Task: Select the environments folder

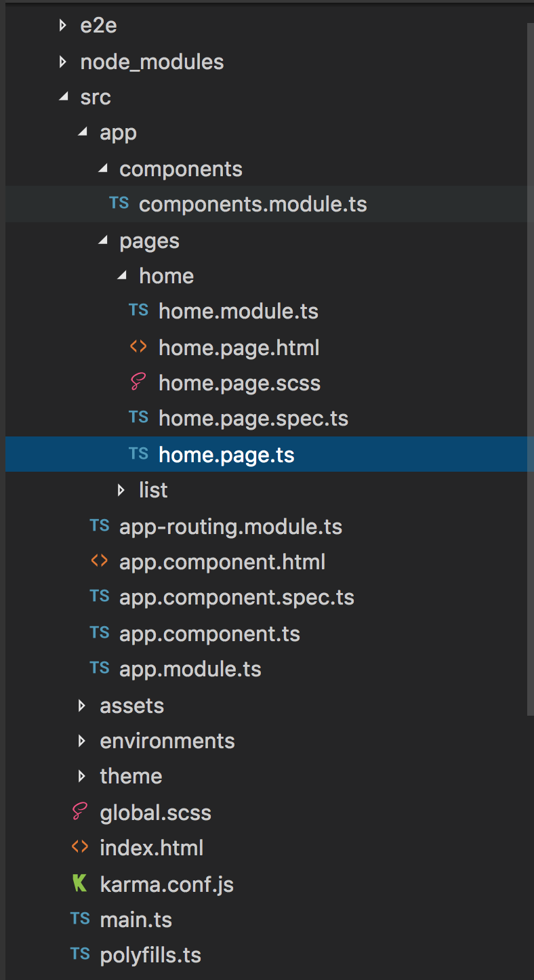Action: 167,741
